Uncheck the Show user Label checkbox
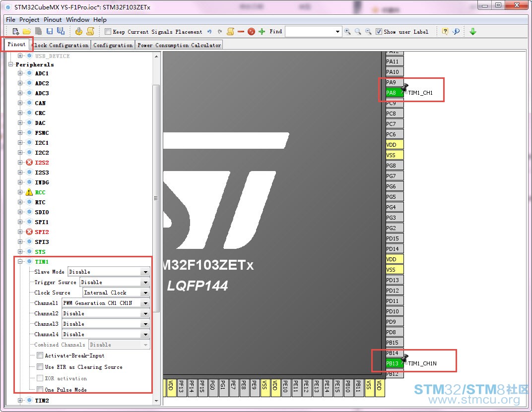This screenshot has height=412, width=532. pyautogui.click(x=379, y=32)
